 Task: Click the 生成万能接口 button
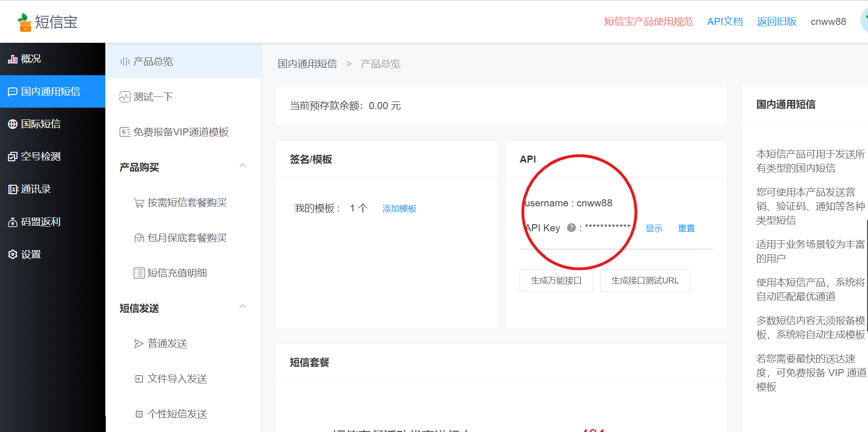tap(556, 281)
